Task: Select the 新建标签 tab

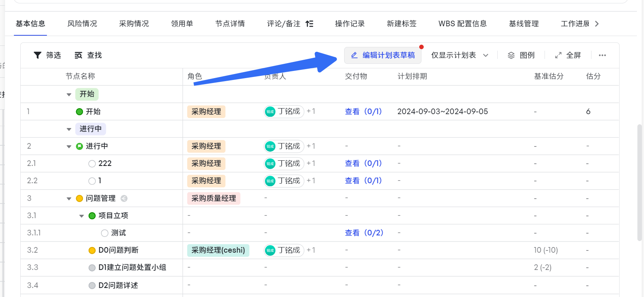Action: (x=402, y=24)
